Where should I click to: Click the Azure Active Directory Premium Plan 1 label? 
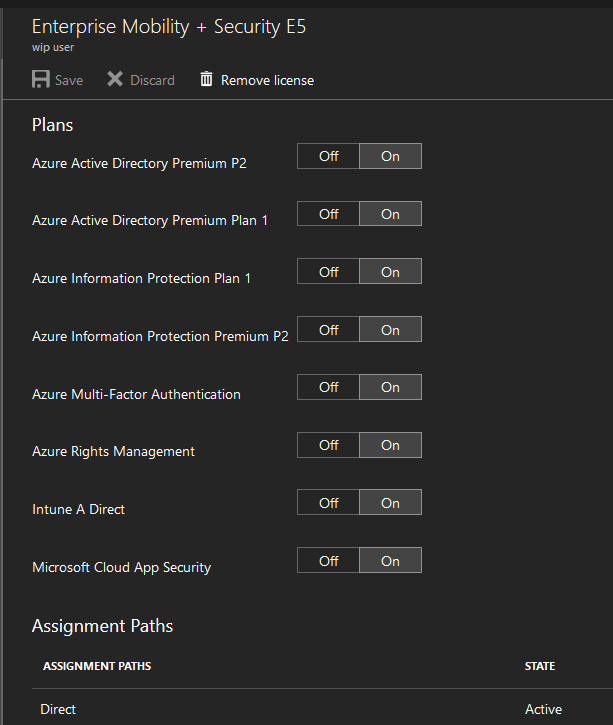pyautogui.click(x=150, y=220)
